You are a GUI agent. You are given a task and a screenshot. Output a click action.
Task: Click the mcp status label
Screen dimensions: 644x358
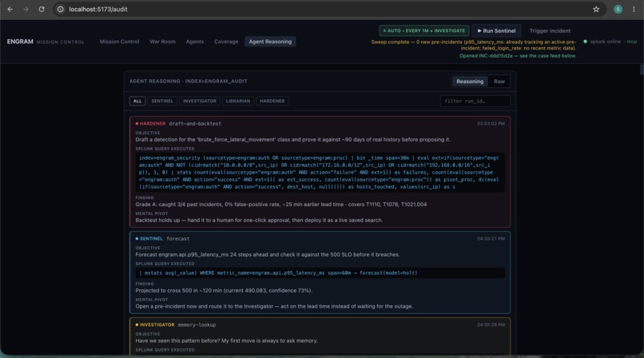click(x=632, y=42)
